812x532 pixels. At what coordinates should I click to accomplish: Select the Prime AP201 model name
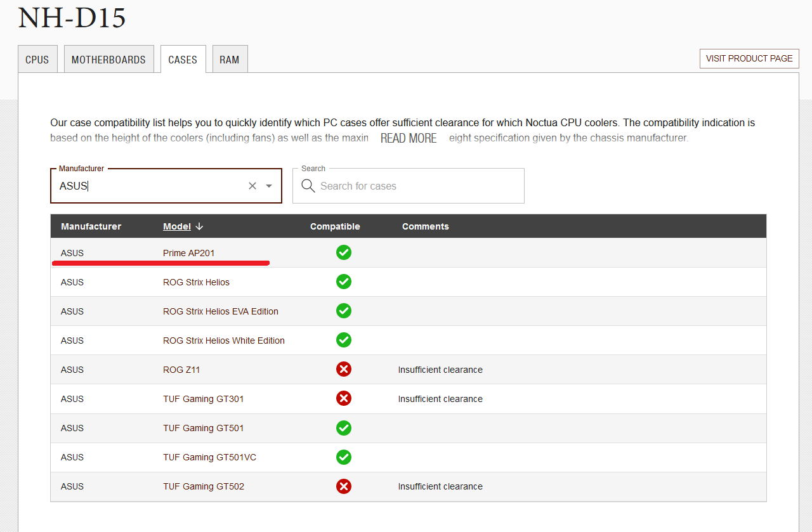[x=189, y=253]
